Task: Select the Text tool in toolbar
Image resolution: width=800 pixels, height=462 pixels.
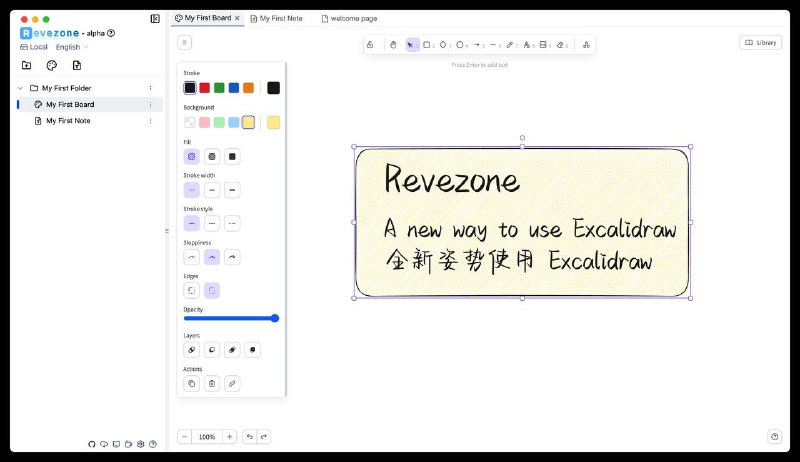Action: (526, 44)
